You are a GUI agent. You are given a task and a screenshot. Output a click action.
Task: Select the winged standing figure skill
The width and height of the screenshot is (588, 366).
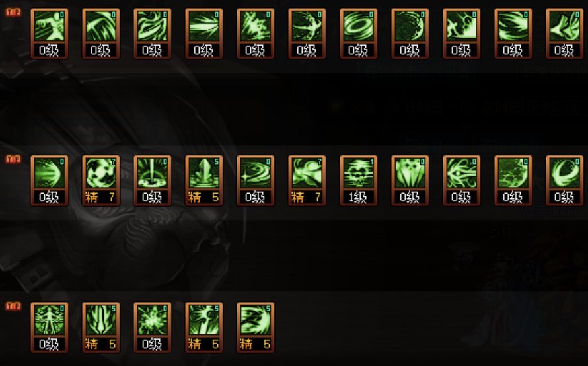pyautogui.click(x=50, y=328)
